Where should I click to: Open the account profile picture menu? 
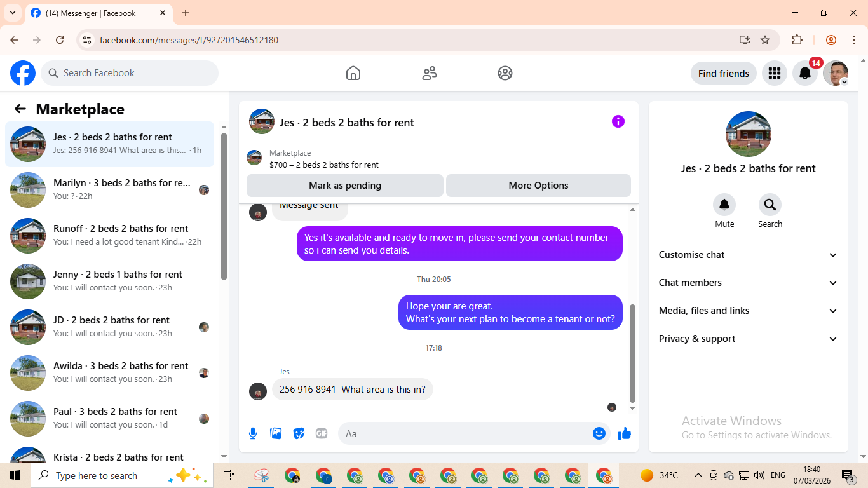[836, 73]
